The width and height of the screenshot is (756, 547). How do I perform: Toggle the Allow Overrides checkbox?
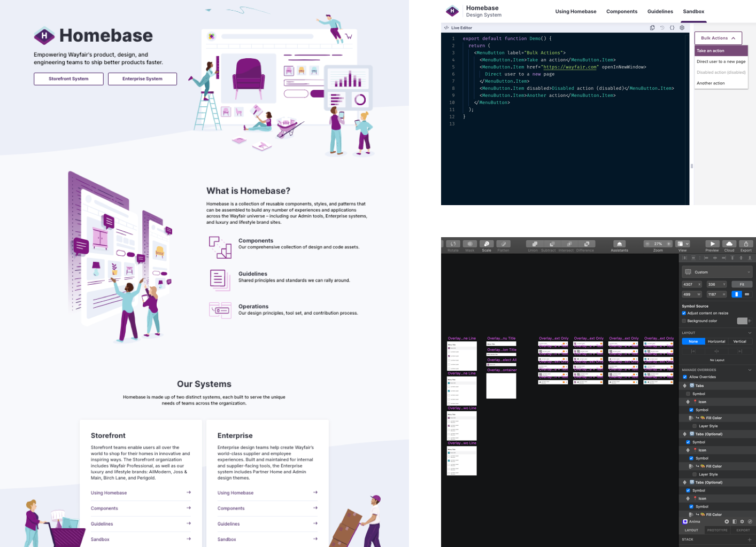(x=685, y=377)
